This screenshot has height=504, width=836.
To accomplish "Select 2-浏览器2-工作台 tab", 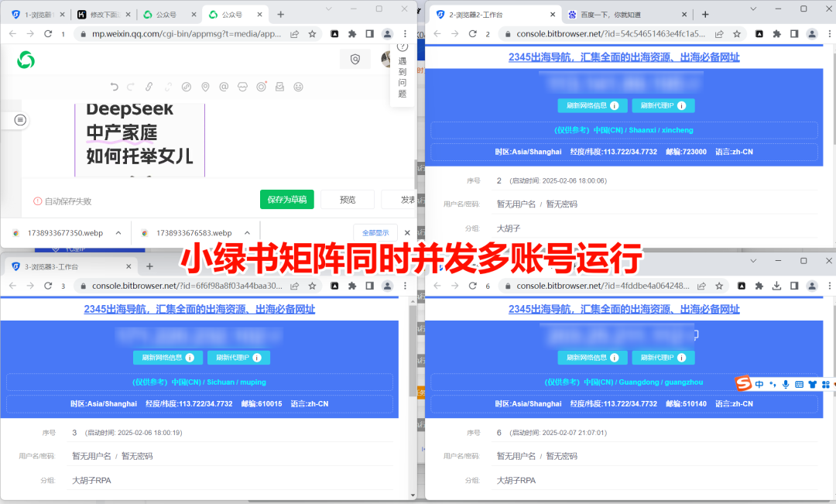I will coord(495,15).
